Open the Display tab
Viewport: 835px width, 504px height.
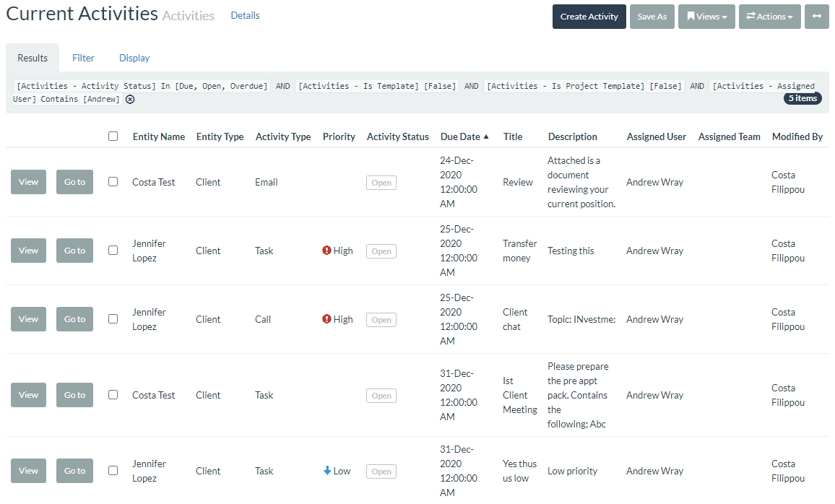(134, 58)
